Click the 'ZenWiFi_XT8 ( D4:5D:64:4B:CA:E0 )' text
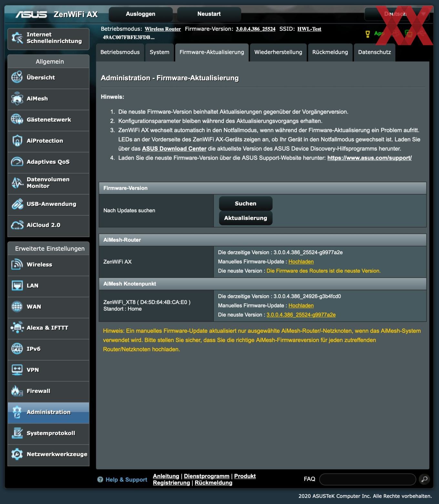Viewport: 439px width, 504px height. (147, 302)
